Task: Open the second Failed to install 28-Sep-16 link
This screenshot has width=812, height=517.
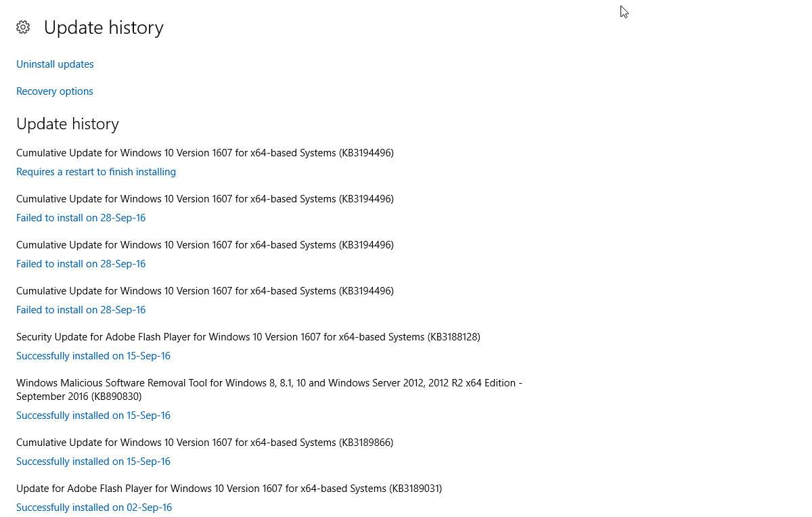Action: click(81, 264)
